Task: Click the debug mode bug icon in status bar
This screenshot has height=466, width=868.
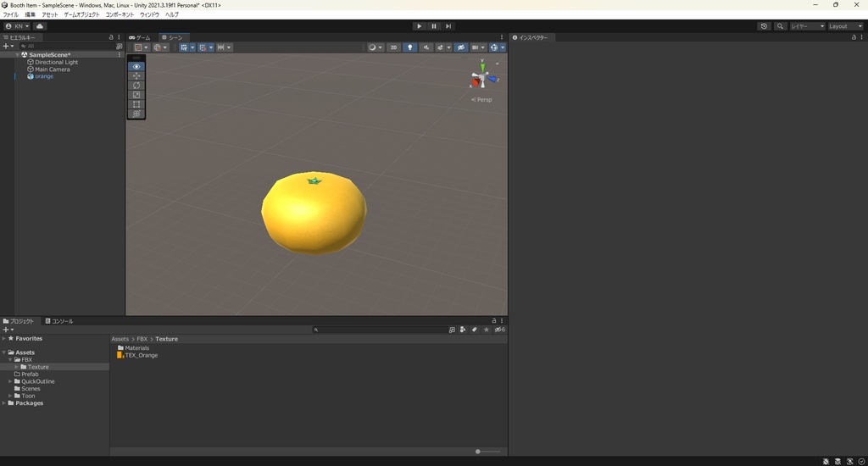Action: pyautogui.click(x=826, y=461)
